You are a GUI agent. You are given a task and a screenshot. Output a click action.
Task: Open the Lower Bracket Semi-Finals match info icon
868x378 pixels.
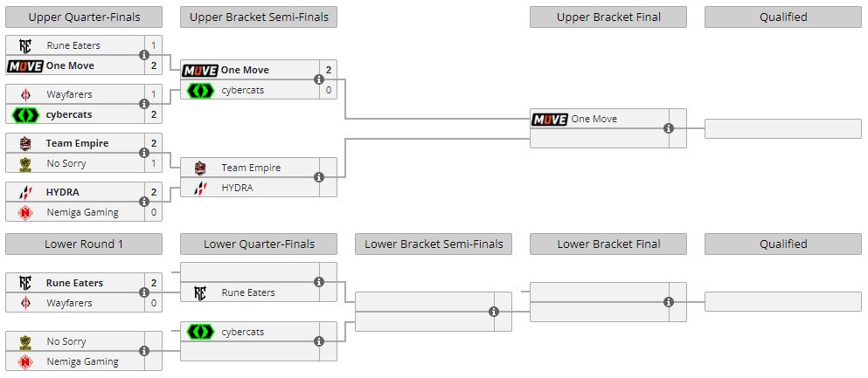494,312
